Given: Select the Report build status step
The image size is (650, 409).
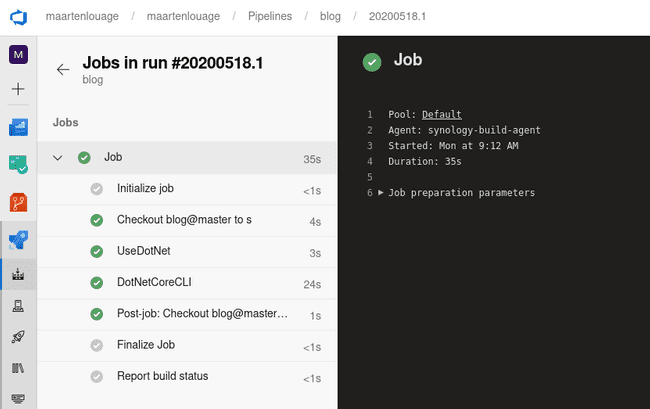Looking at the screenshot, I should point(187,377).
